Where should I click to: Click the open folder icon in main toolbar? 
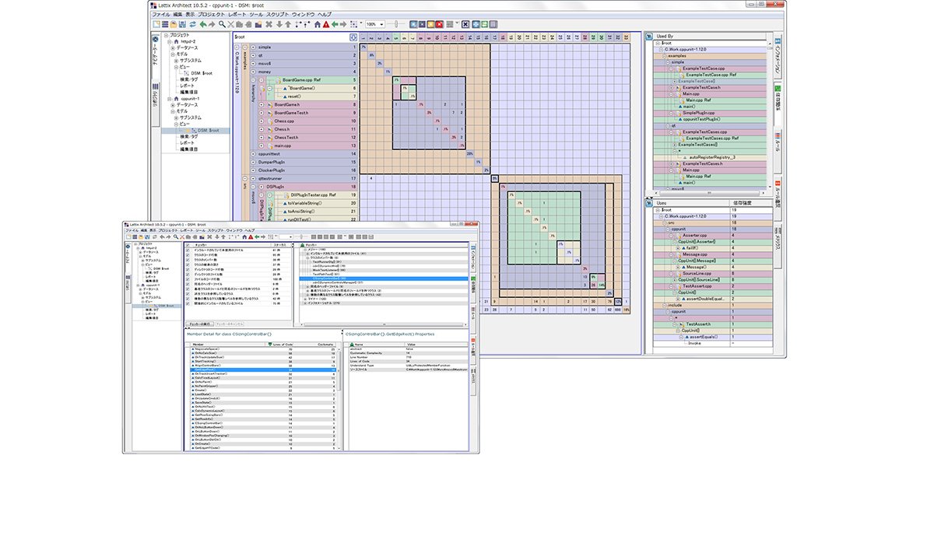[174, 24]
